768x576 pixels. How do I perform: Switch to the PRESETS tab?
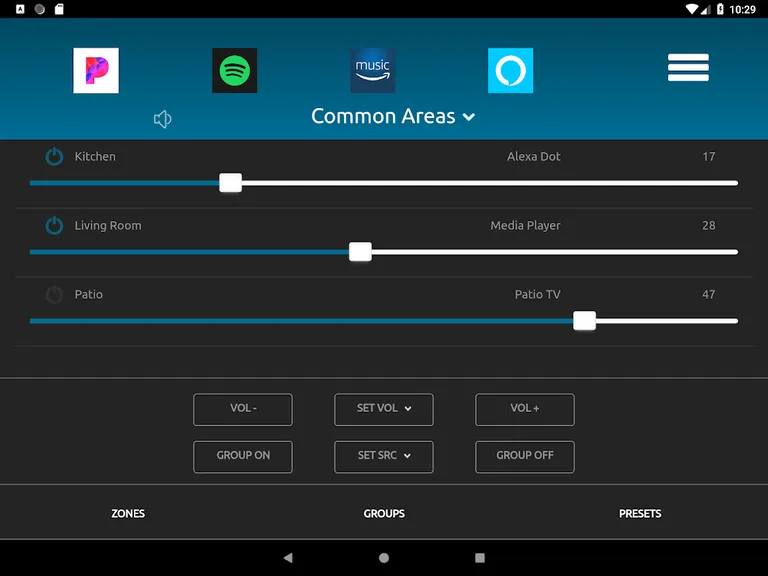640,514
